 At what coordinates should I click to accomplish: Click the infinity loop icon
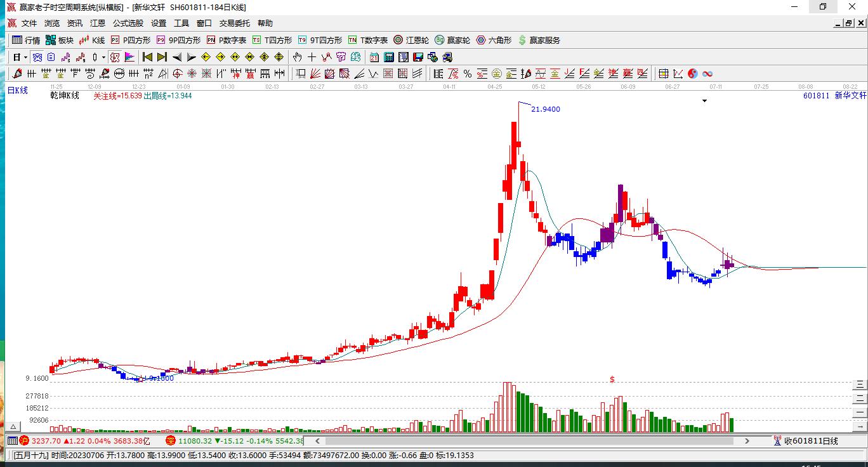707,74
